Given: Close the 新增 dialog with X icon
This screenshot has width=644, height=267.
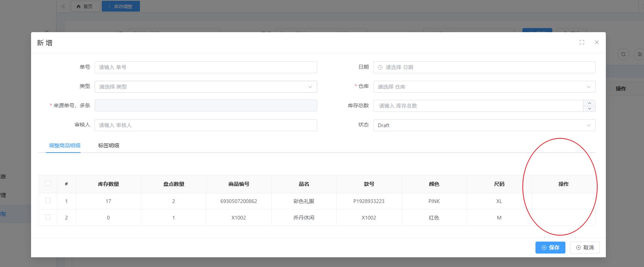Looking at the screenshot, I should (597, 43).
